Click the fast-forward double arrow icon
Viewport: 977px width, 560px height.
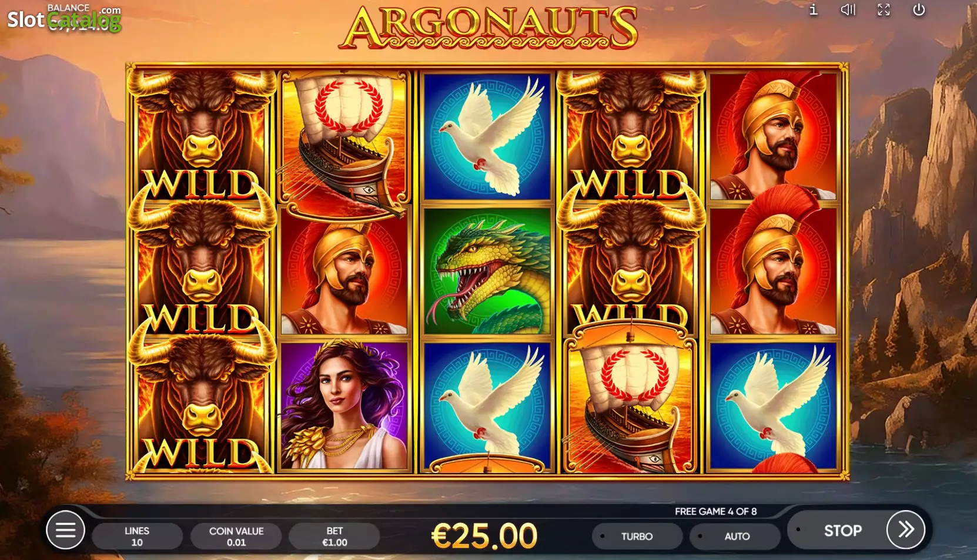pos(906,530)
